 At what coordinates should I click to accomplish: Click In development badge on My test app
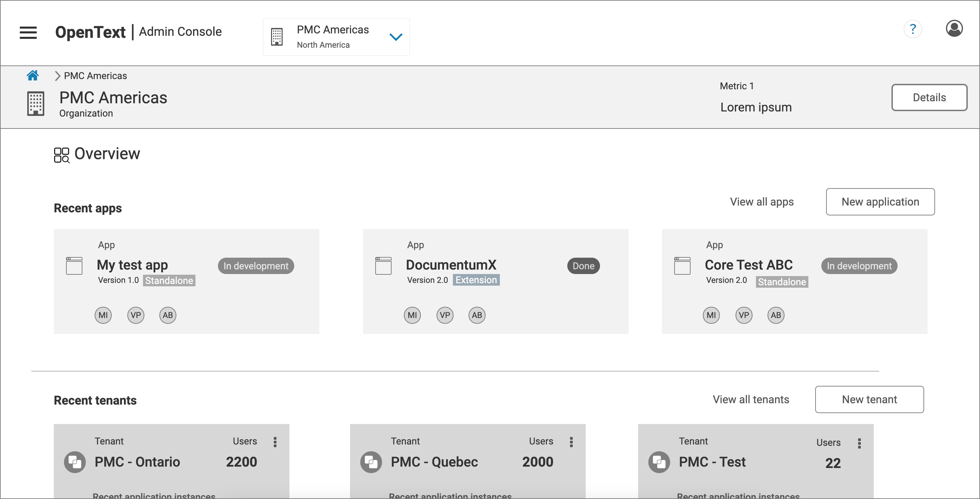[256, 266]
